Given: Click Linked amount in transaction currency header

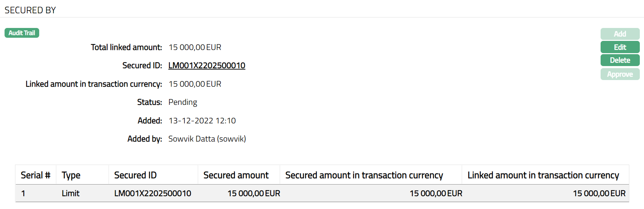Looking at the screenshot, I should pos(543,175).
